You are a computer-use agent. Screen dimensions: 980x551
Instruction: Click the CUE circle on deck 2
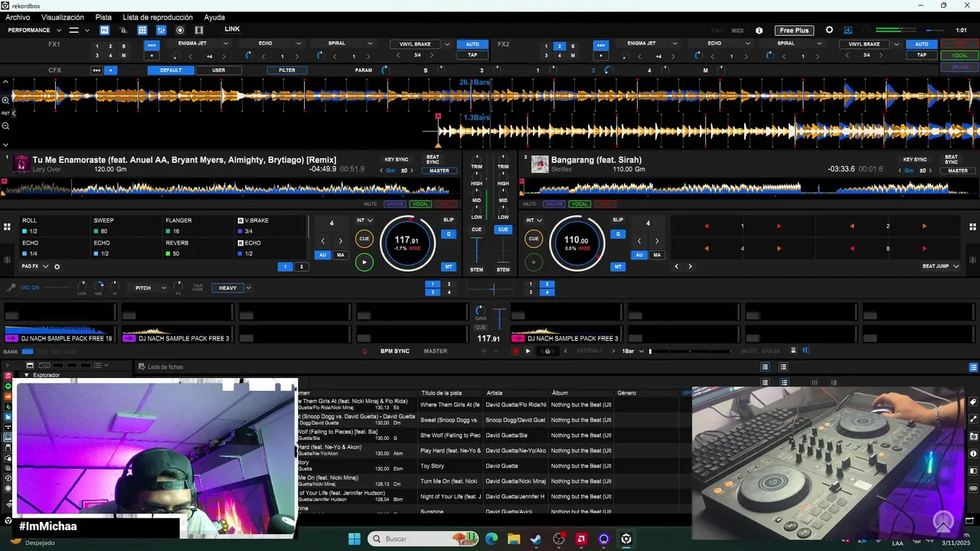pos(534,239)
